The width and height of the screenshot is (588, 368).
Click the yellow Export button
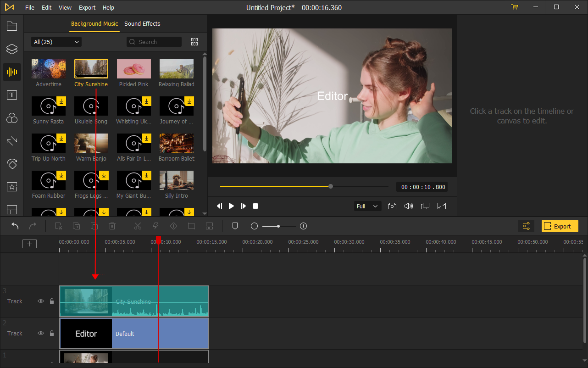pyautogui.click(x=560, y=226)
